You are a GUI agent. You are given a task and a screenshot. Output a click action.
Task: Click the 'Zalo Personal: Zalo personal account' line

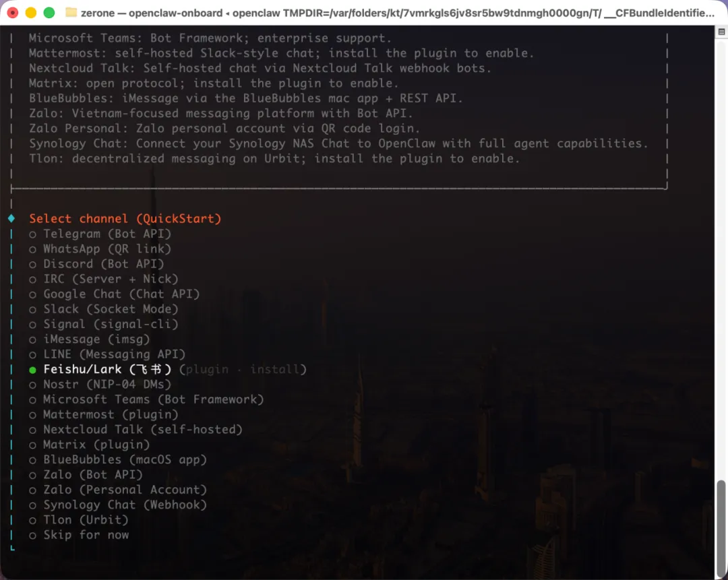(x=224, y=129)
